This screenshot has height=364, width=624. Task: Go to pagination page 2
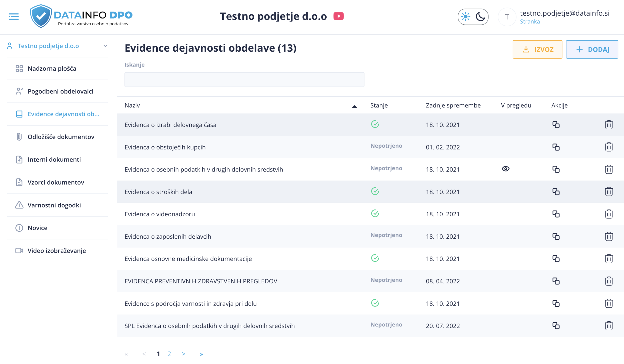pyautogui.click(x=169, y=354)
